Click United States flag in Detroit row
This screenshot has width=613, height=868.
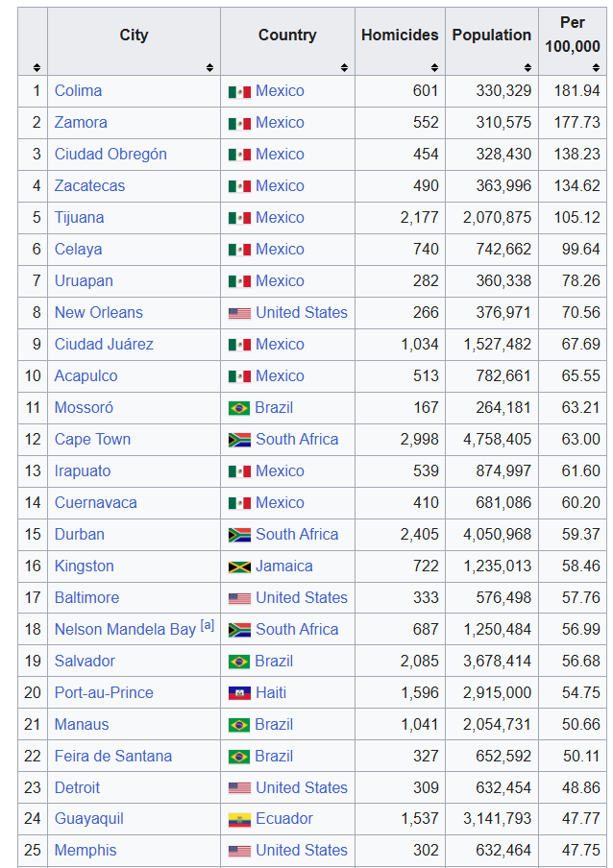point(239,788)
